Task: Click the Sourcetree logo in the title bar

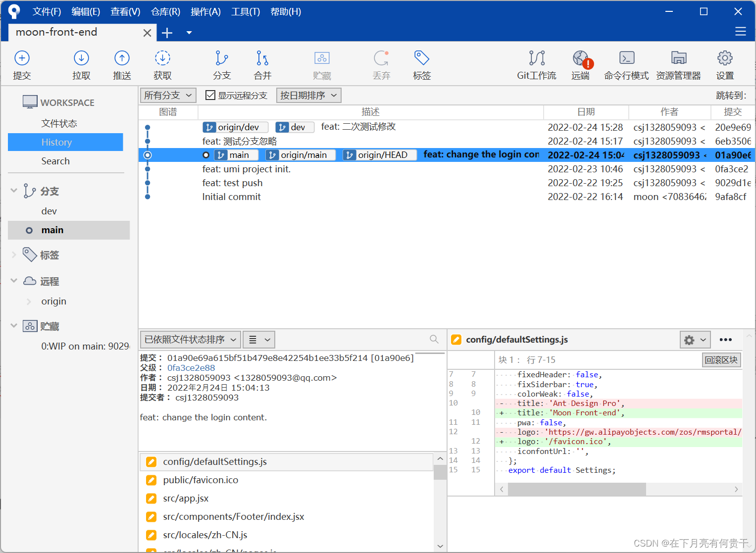Action: (x=14, y=11)
